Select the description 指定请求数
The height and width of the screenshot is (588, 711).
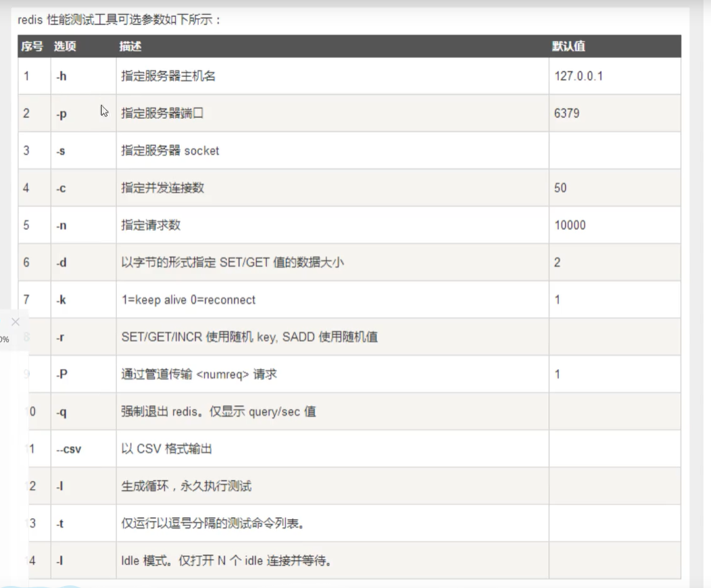[x=151, y=225]
